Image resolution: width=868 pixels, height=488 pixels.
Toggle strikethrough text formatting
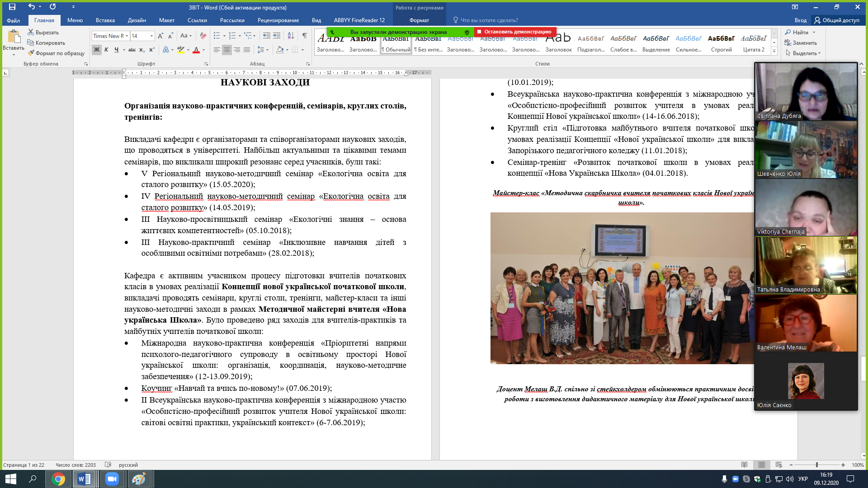pos(132,50)
